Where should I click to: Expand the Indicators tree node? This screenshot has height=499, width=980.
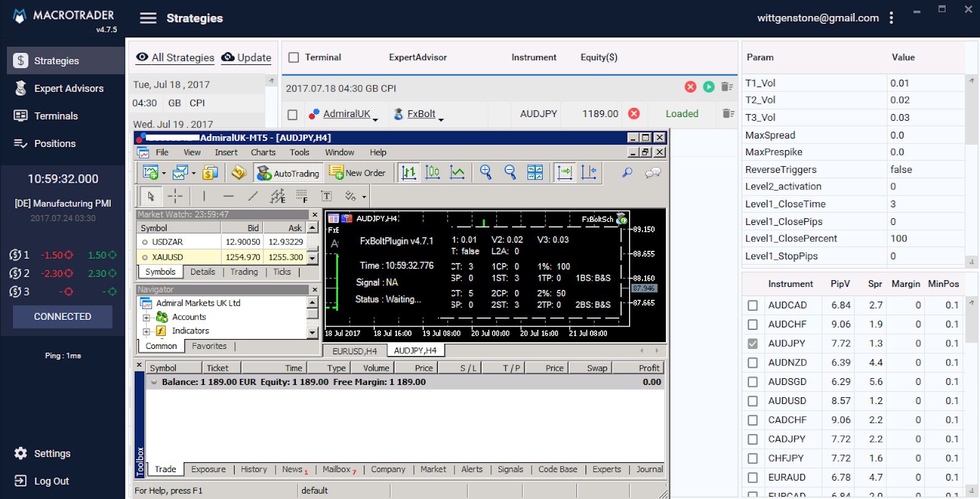(x=146, y=332)
